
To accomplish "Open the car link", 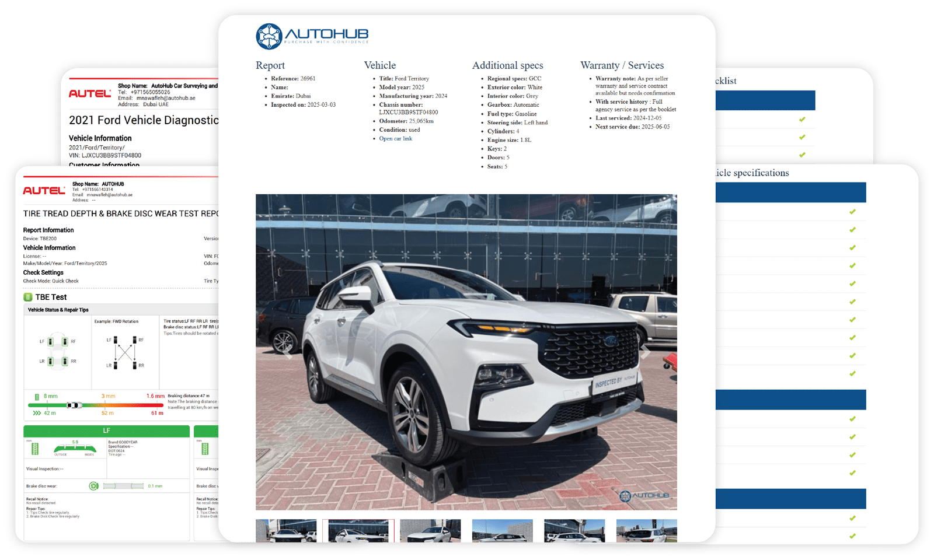I will point(395,139).
